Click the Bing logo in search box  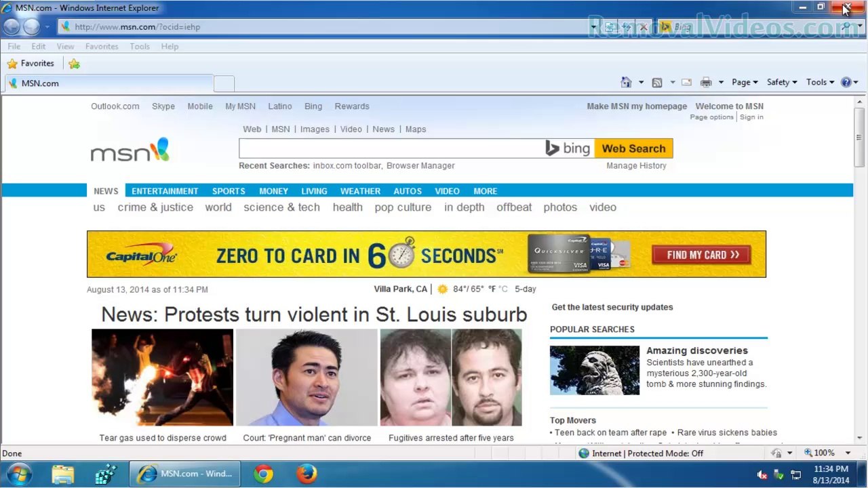click(568, 148)
